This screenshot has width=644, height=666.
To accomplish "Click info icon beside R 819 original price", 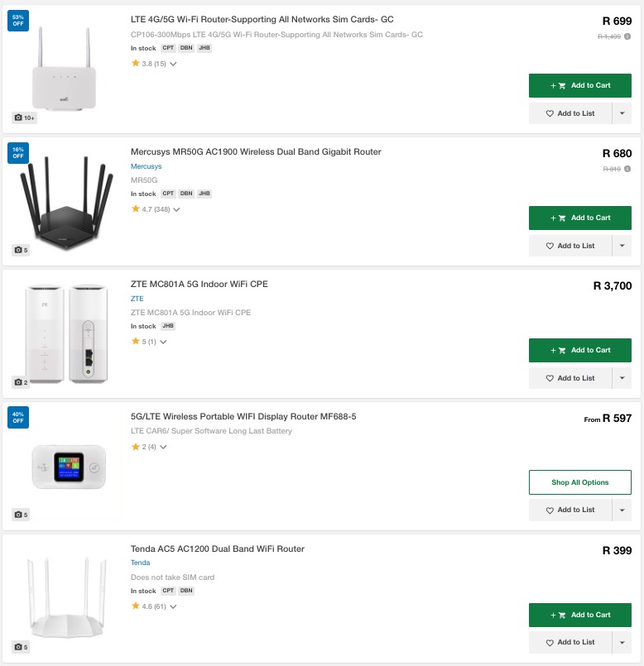I will click(627, 169).
